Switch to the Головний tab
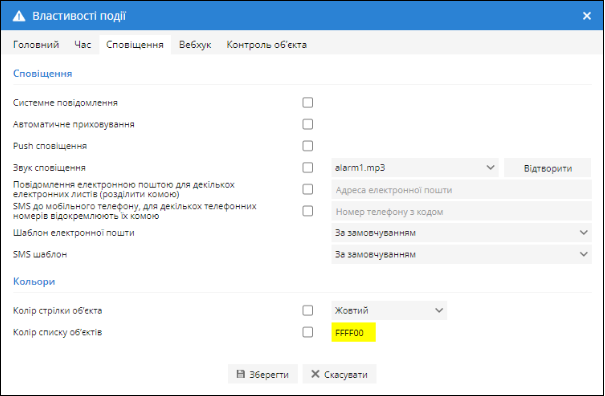Screen dimensions: 605x396 36,45
